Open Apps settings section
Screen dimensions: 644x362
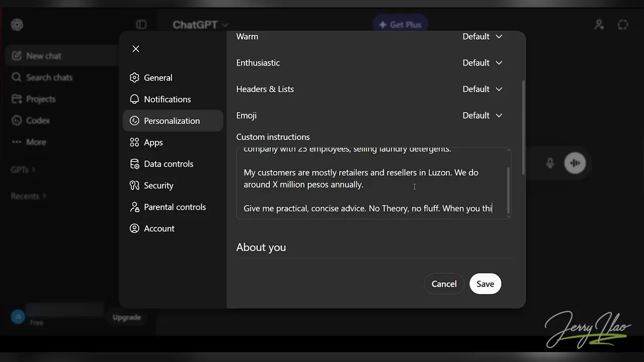pos(173,142)
